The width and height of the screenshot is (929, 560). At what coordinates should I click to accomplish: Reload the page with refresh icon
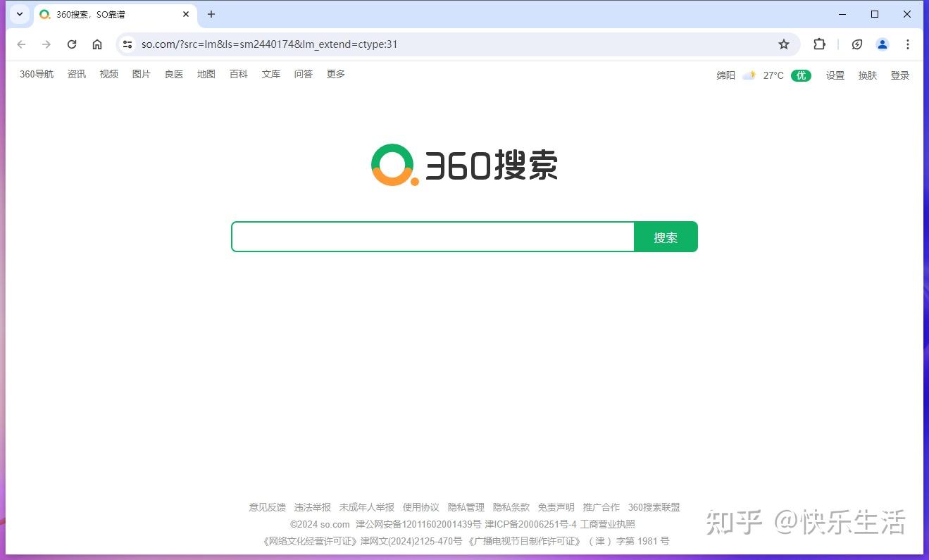[x=72, y=44]
